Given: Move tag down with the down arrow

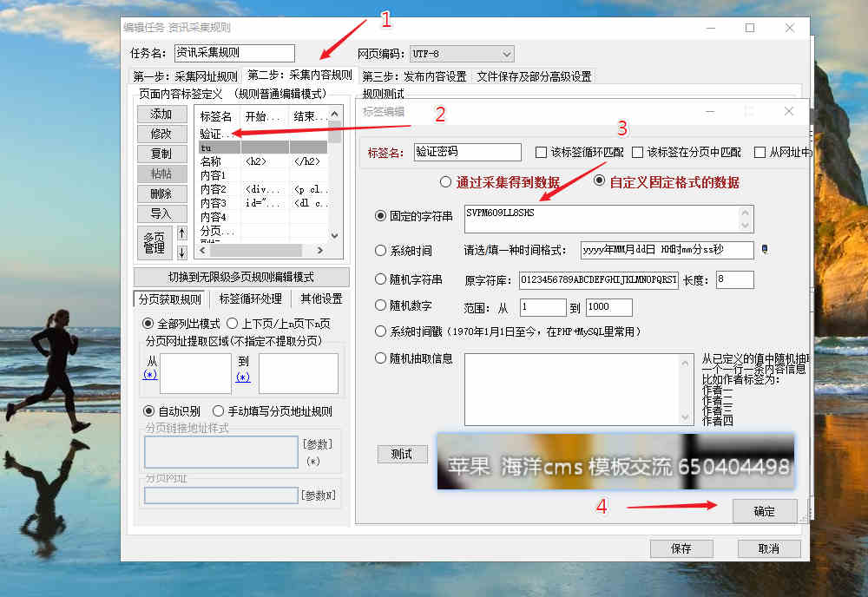Looking at the screenshot, I should tap(181, 252).
